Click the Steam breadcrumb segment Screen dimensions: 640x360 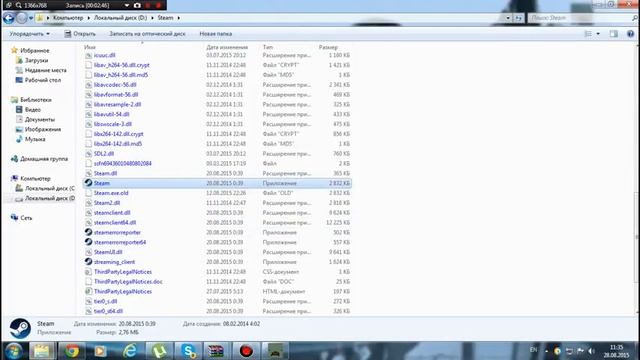[165, 18]
